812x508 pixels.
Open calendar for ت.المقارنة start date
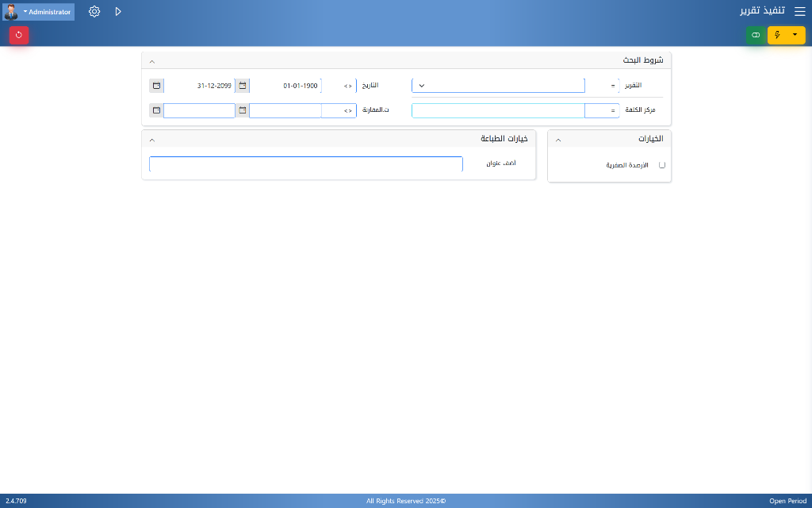pos(243,110)
